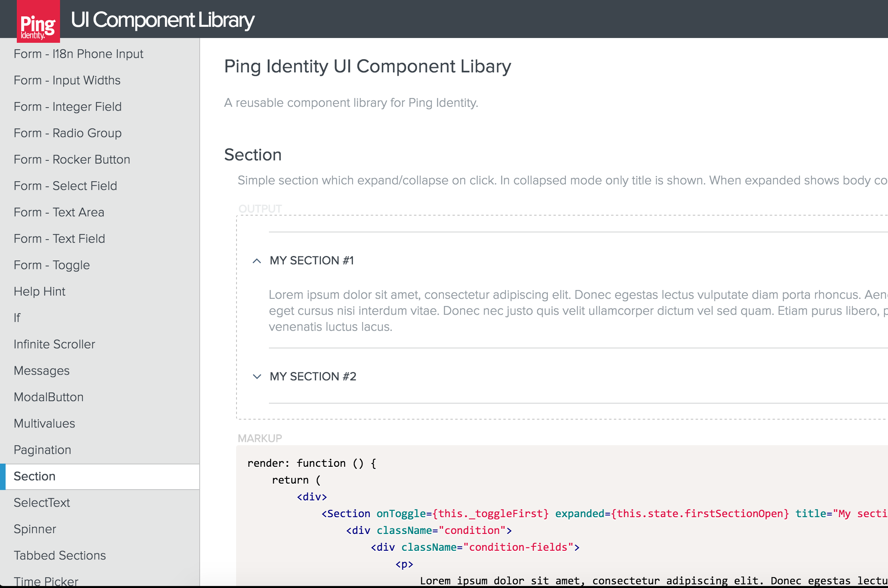The width and height of the screenshot is (888, 588).
Task: Click the MY SECTION #2 title
Action: click(x=313, y=376)
